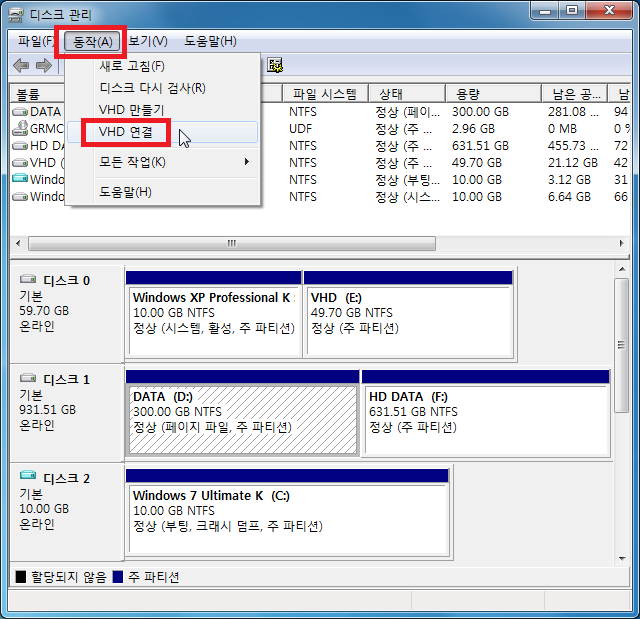
Task: Select the VHD volume drive icon
Action: tap(20, 163)
